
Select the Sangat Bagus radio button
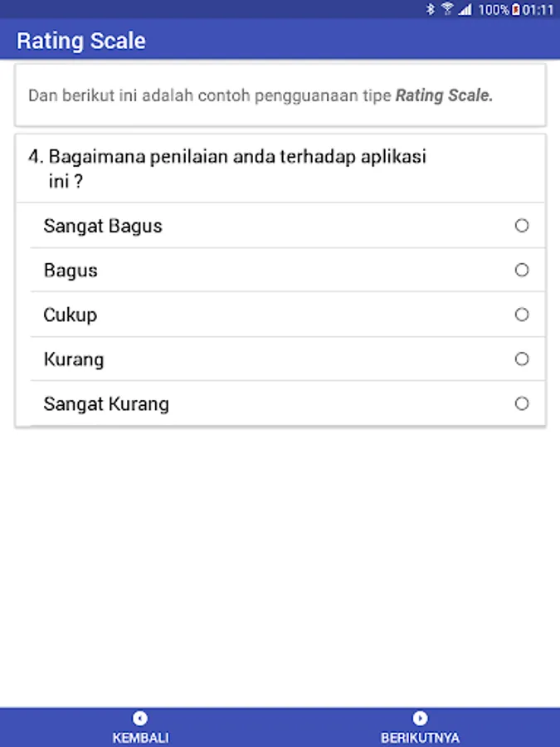pyautogui.click(x=522, y=226)
